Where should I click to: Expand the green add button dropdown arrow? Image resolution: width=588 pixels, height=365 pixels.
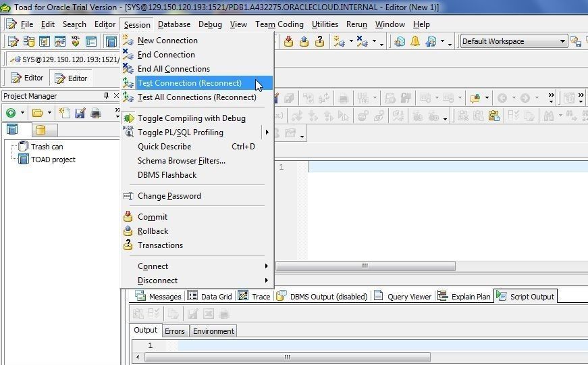point(22,113)
